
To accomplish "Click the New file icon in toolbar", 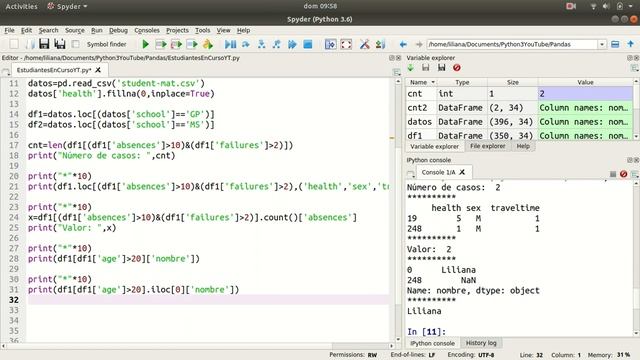I will [x=14, y=44].
